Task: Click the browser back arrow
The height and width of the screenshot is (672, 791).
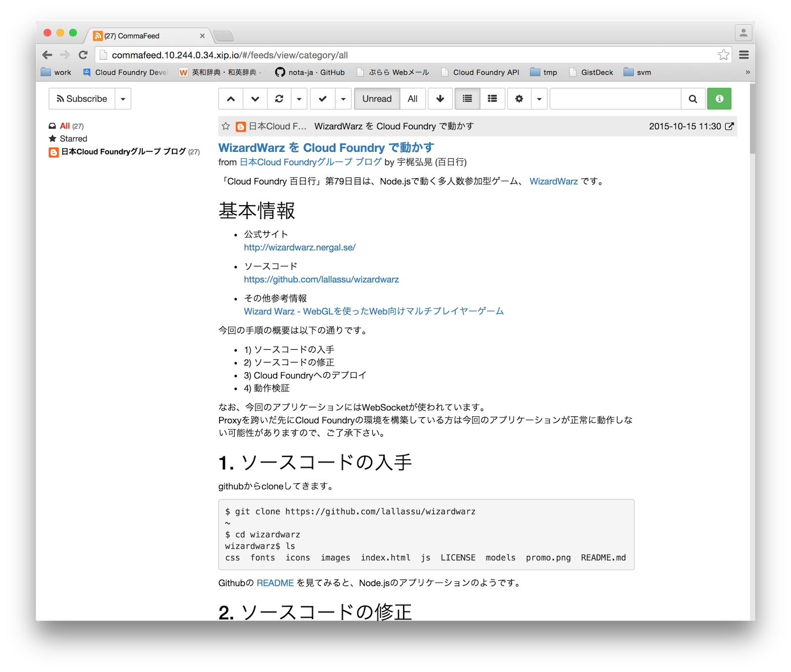Action: click(x=47, y=55)
